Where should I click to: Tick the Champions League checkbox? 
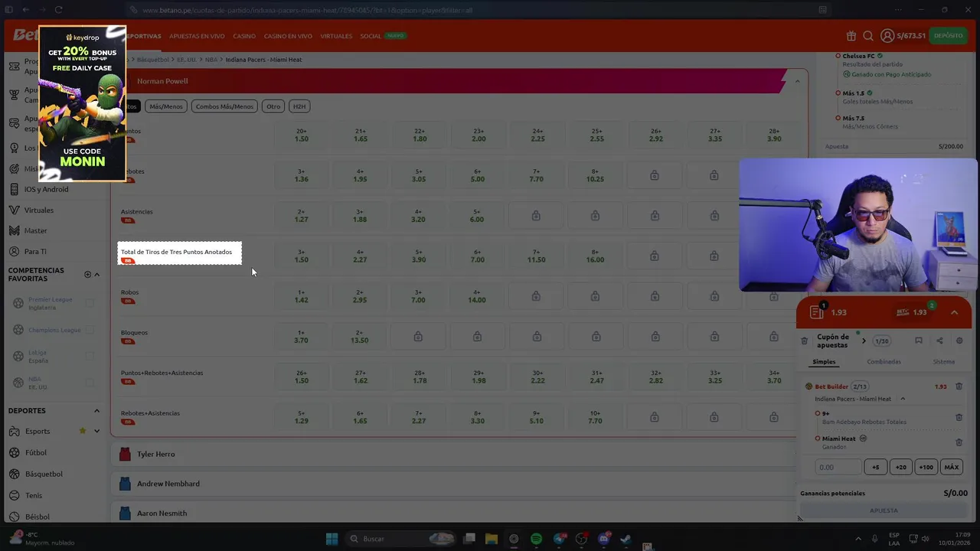pos(90,330)
